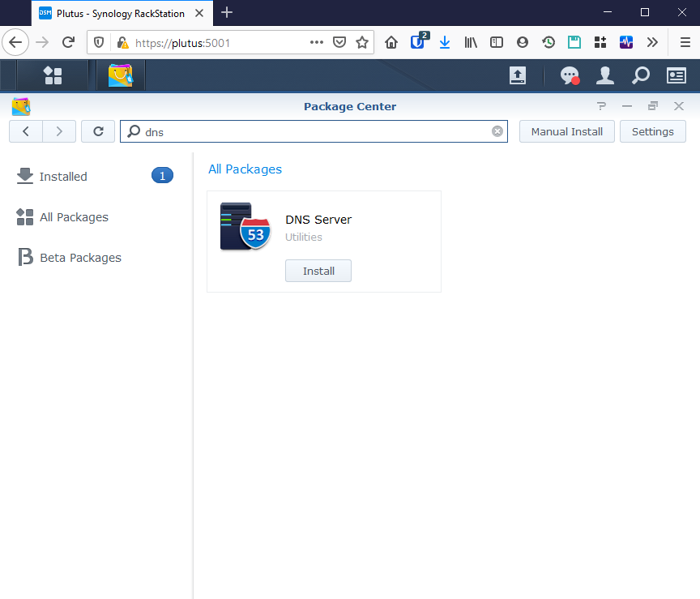The width and height of the screenshot is (700, 599).
Task: Click the grid-plus extension icon
Action: pyautogui.click(x=600, y=42)
